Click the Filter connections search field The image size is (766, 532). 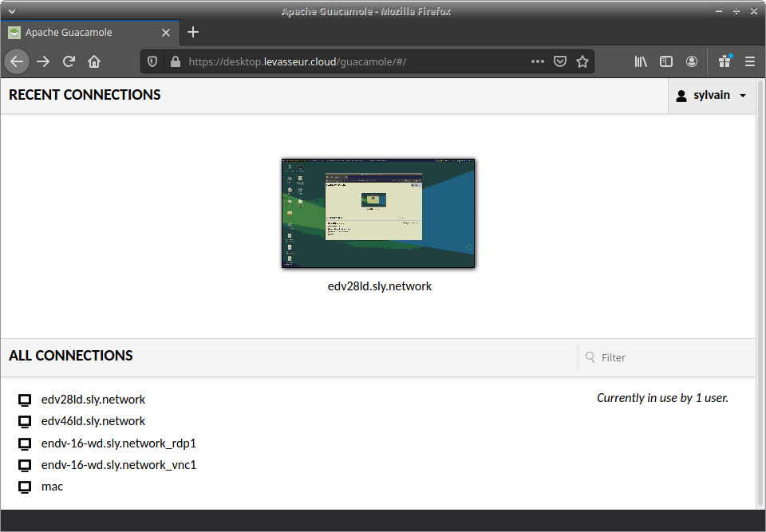(x=666, y=357)
